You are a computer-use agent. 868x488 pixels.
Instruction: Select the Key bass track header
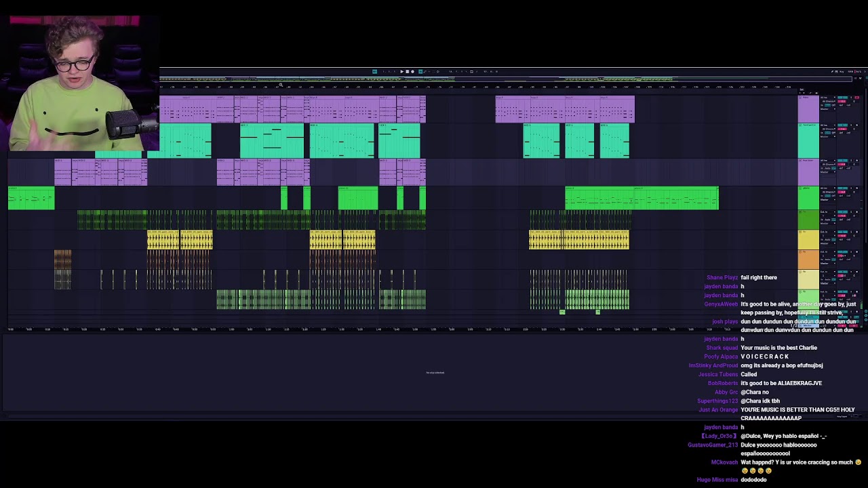pos(808,172)
